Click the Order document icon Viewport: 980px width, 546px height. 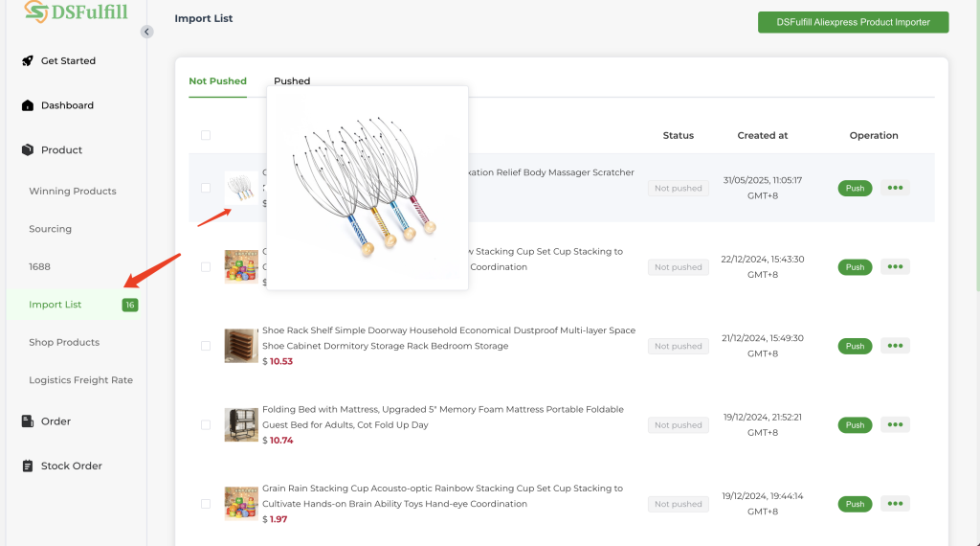pos(28,421)
